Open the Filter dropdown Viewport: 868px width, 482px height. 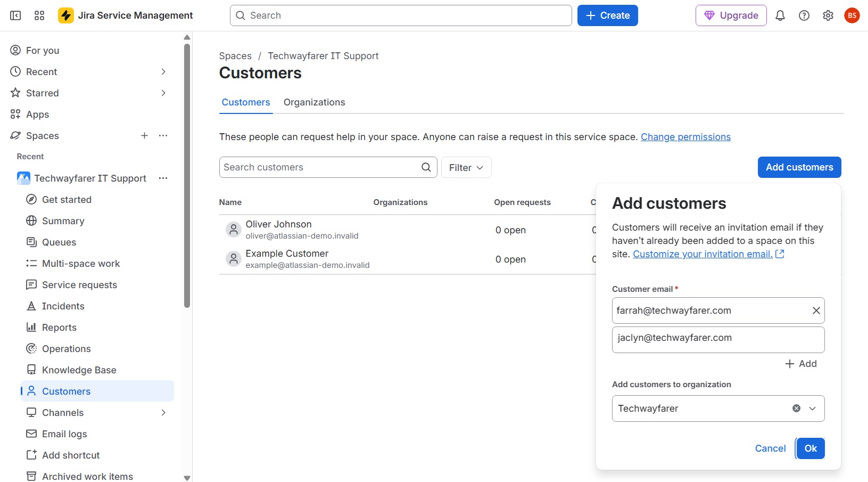click(466, 167)
